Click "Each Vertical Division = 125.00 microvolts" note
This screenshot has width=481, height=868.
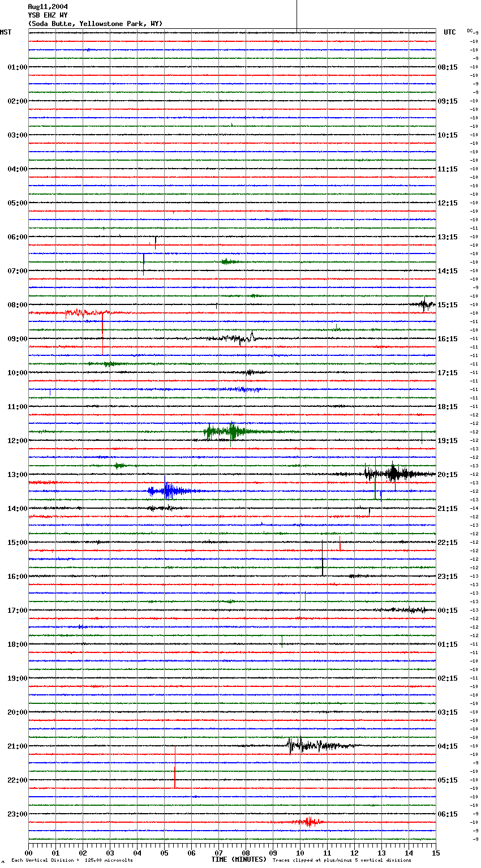(x=72, y=860)
